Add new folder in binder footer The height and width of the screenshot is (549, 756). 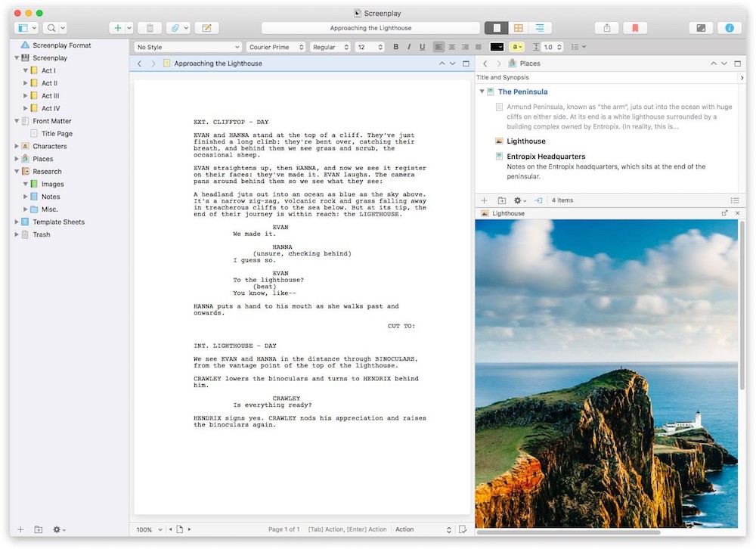click(x=38, y=529)
